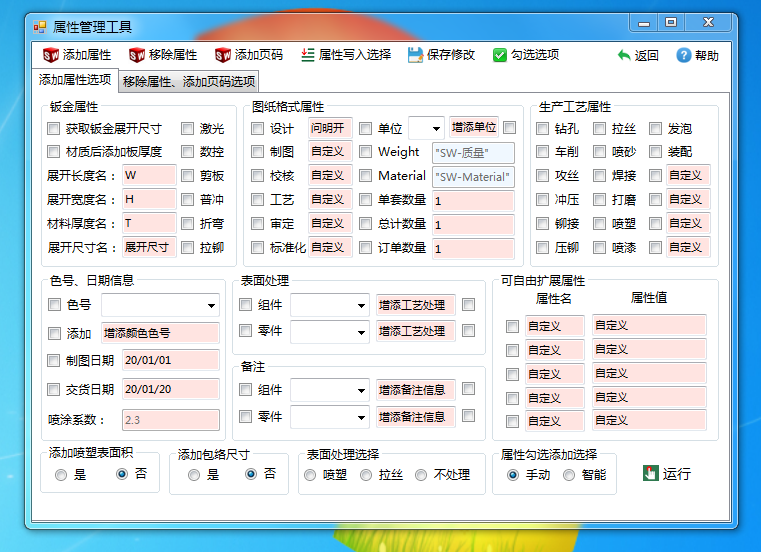Choose 喷塑 surface treatment radio
The width and height of the screenshot is (761, 552).
click(x=310, y=475)
